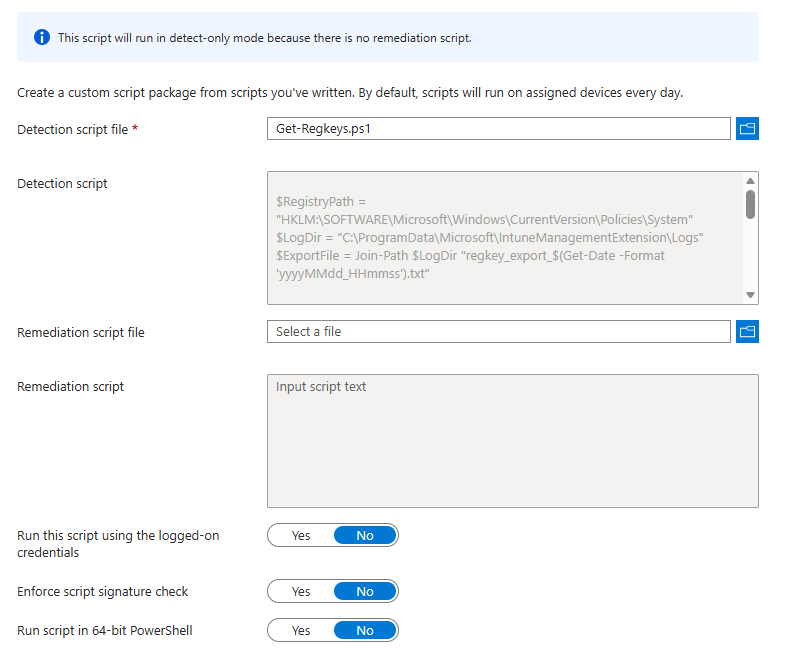
Task: Enable Run script in 64-bit PowerShell
Action: pyautogui.click(x=301, y=631)
